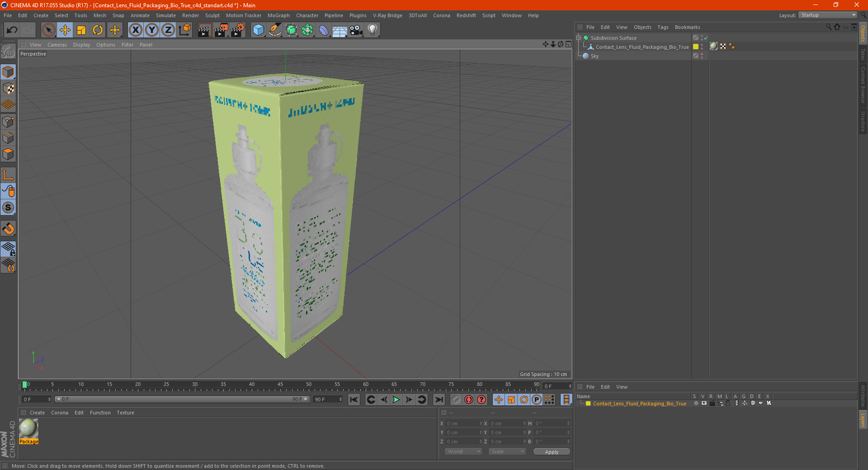The image size is (868, 470).
Task: Activate the Move tool in top toolbar
Action: click(x=65, y=30)
